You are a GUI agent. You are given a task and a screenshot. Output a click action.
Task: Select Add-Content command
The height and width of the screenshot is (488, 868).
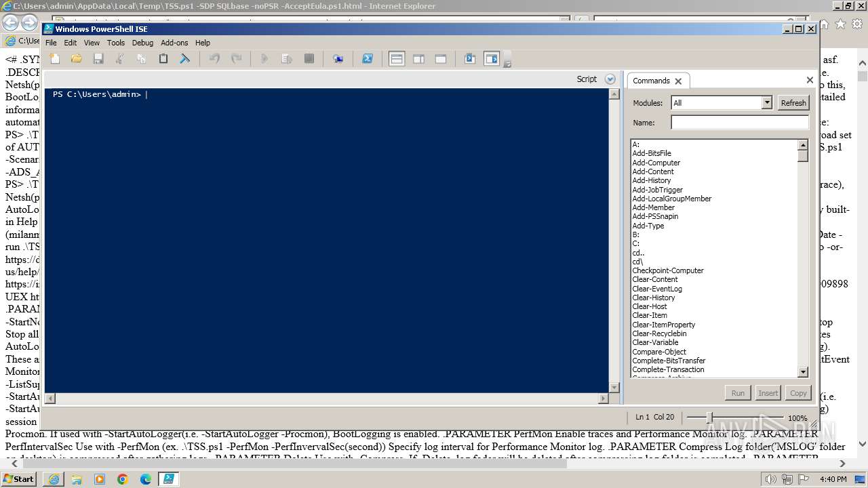tap(653, 171)
